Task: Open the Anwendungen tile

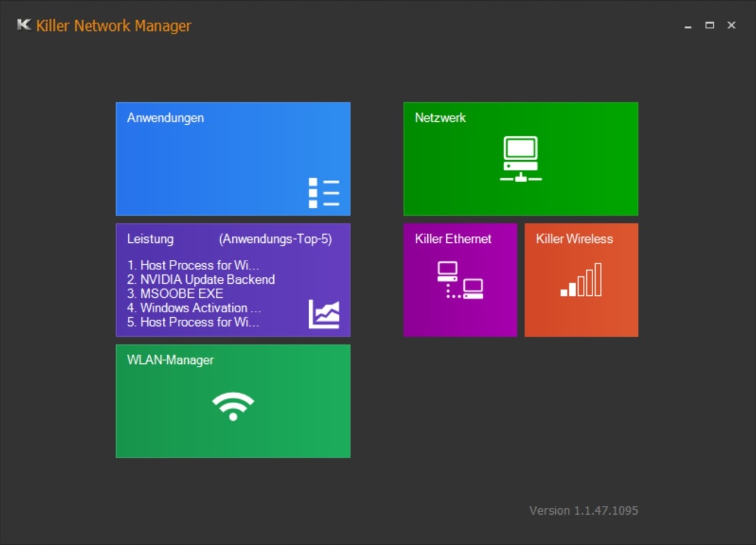Action: [x=233, y=158]
